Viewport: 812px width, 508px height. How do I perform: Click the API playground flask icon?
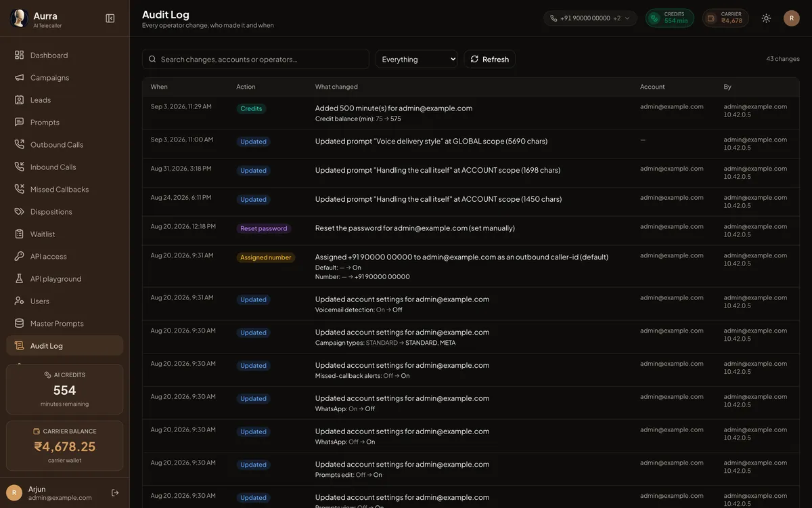pyautogui.click(x=19, y=278)
